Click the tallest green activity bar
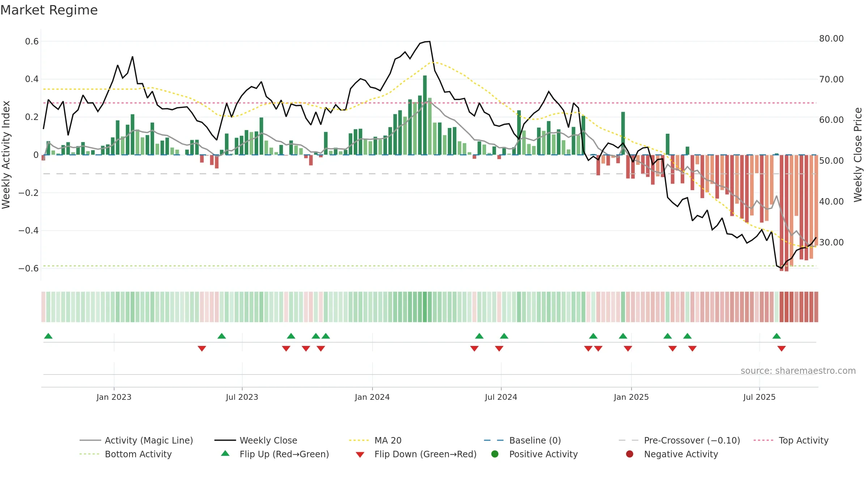Image resolution: width=868 pixels, height=488 pixels. pos(425,115)
